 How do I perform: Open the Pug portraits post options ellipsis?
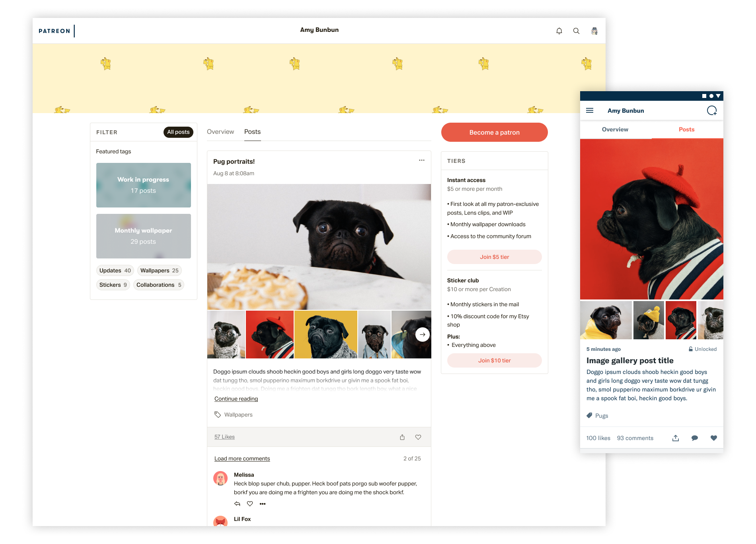coord(422,160)
